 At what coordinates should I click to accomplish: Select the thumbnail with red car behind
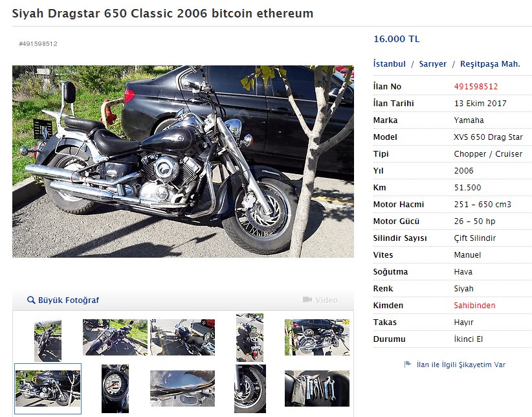click(183, 337)
